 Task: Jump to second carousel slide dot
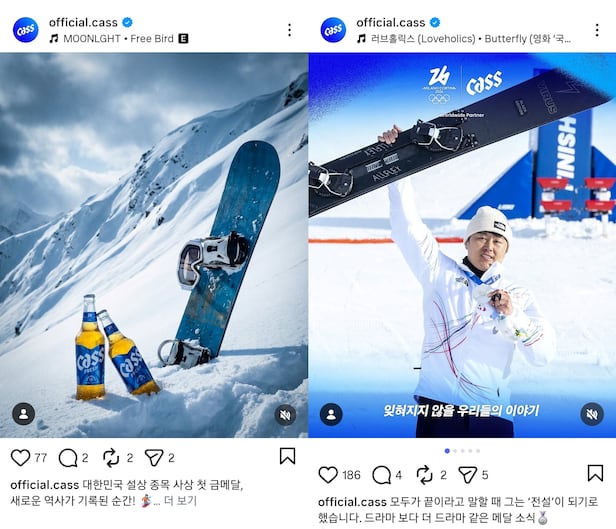pos(455,451)
